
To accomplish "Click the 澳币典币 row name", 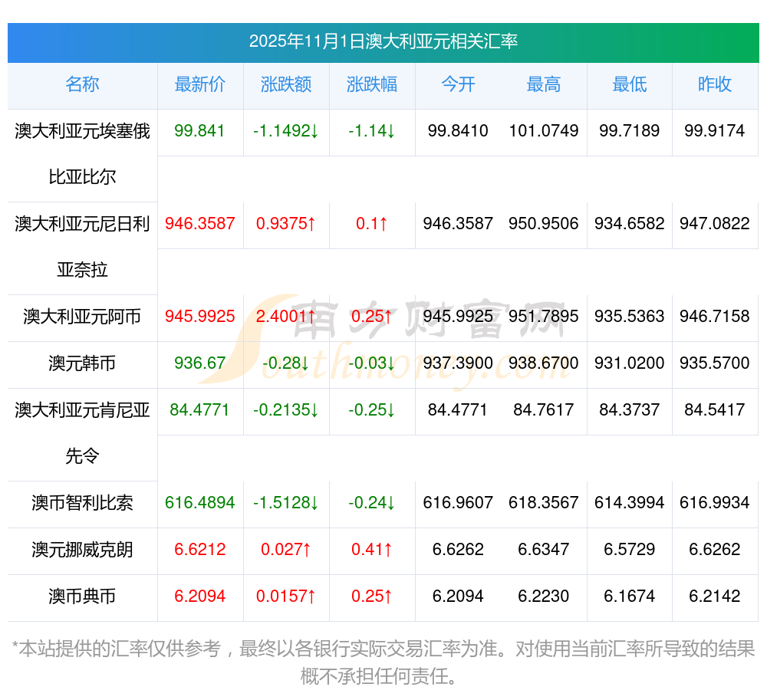I will [82, 596].
